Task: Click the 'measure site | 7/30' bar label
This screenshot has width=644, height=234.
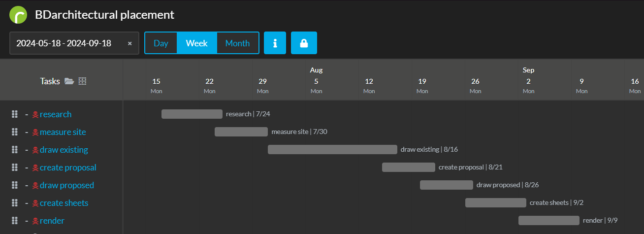Action: coord(299,132)
